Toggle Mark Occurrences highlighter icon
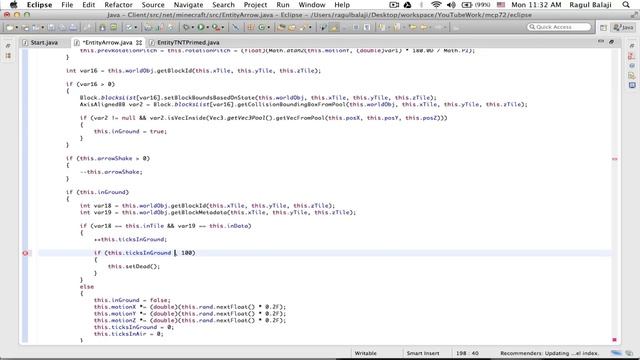The height and width of the screenshot is (360, 640). pyautogui.click(x=334, y=27)
